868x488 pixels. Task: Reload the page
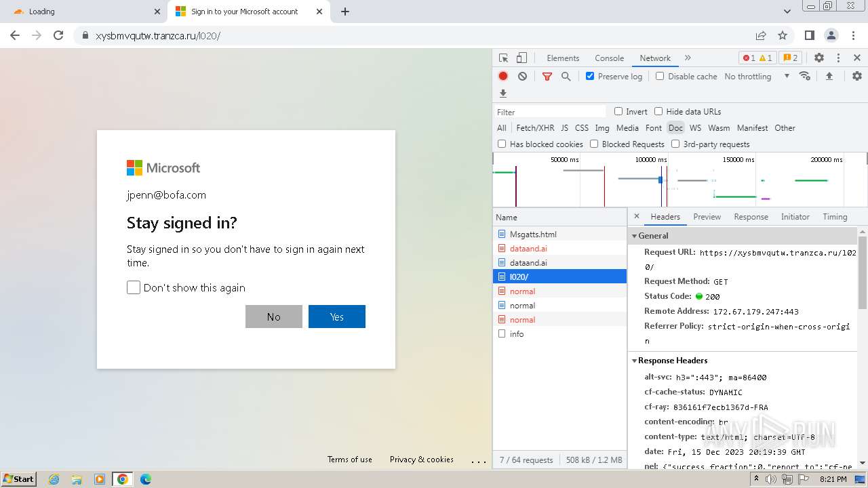pyautogui.click(x=58, y=35)
